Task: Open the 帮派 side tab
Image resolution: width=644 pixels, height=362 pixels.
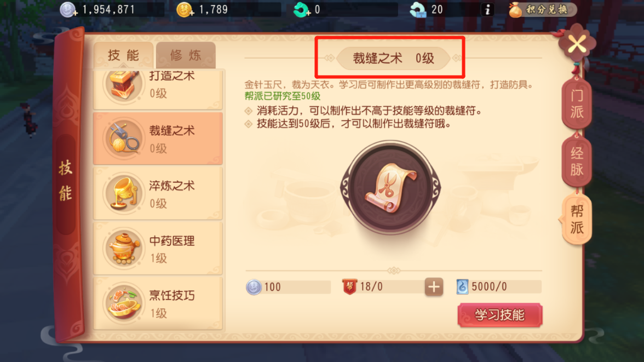Action: click(577, 220)
